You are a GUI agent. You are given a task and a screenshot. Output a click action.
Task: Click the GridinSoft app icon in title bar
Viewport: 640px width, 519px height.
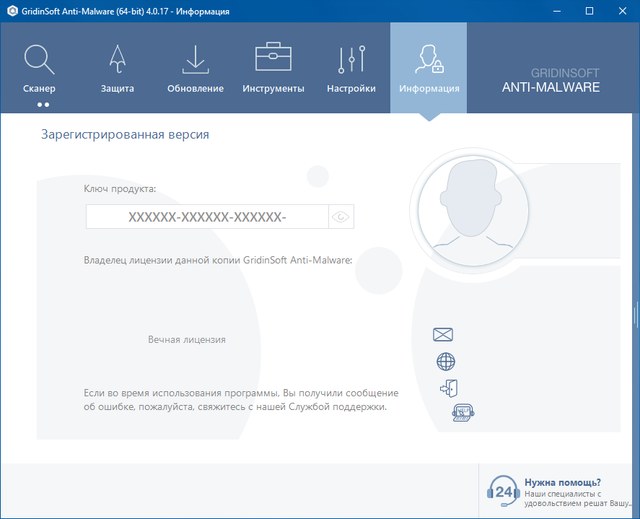[x=11, y=11]
